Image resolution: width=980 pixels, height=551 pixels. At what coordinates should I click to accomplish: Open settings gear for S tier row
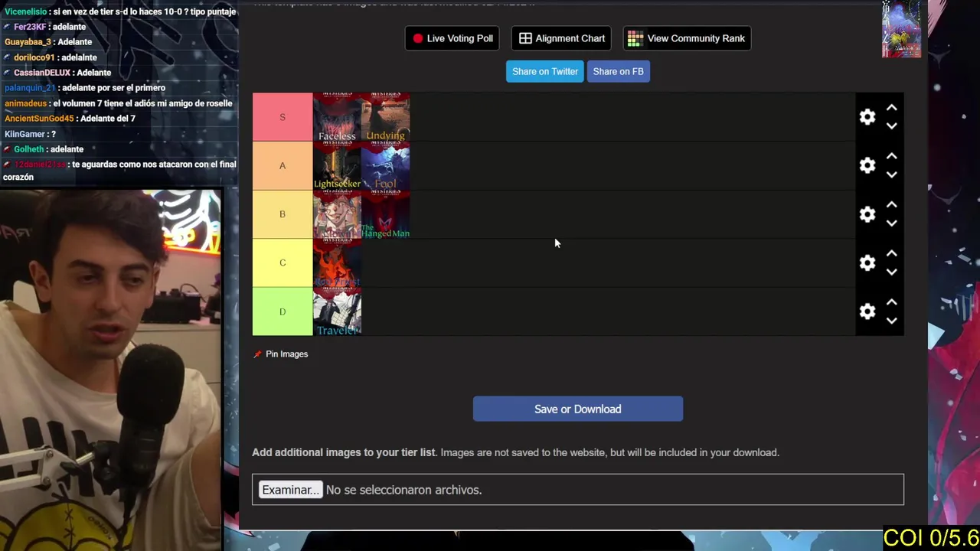867,117
